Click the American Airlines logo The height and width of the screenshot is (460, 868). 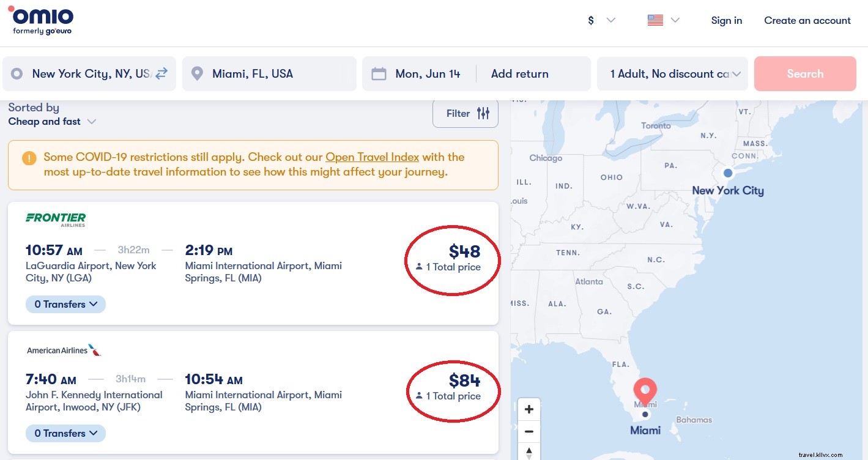click(x=64, y=349)
